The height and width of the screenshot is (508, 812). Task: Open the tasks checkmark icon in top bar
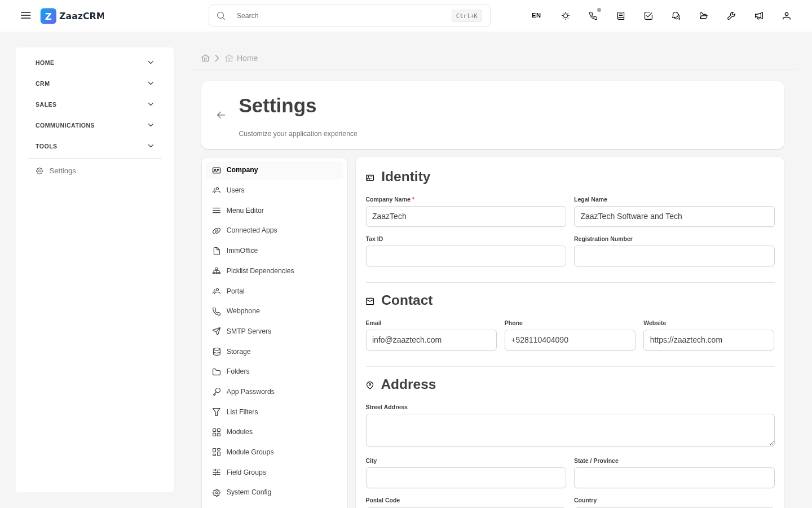(x=648, y=16)
